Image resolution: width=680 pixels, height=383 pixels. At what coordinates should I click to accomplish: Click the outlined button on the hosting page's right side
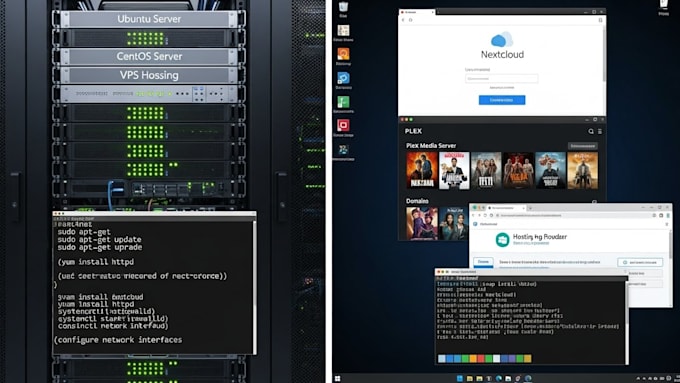(x=640, y=262)
